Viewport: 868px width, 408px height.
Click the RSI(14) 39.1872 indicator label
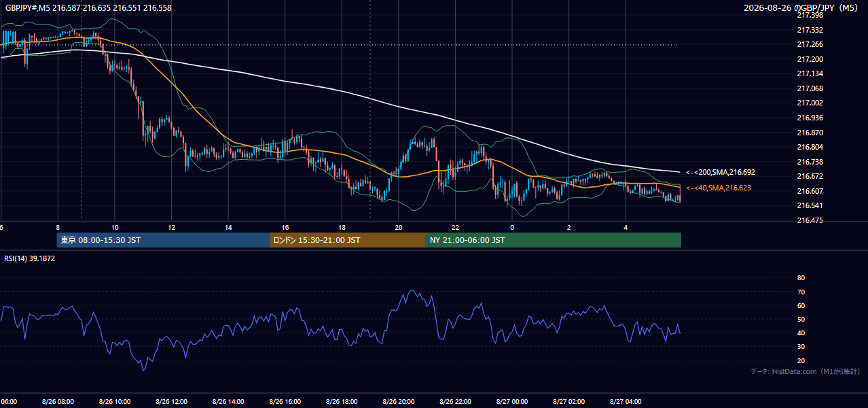30,258
